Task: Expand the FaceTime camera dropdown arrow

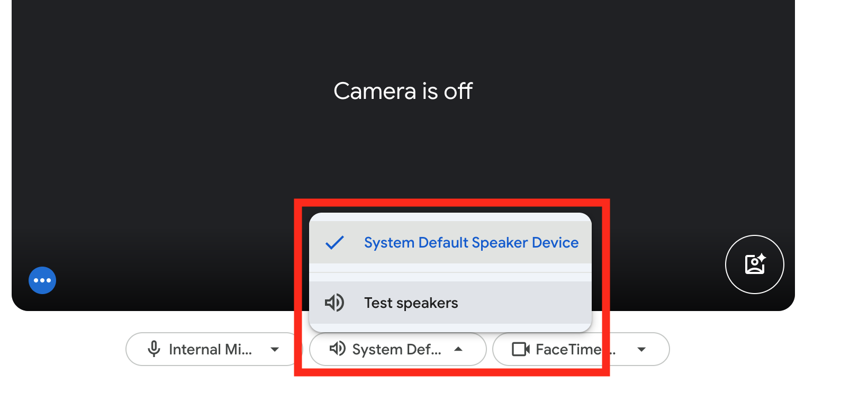Action: click(x=641, y=349)
